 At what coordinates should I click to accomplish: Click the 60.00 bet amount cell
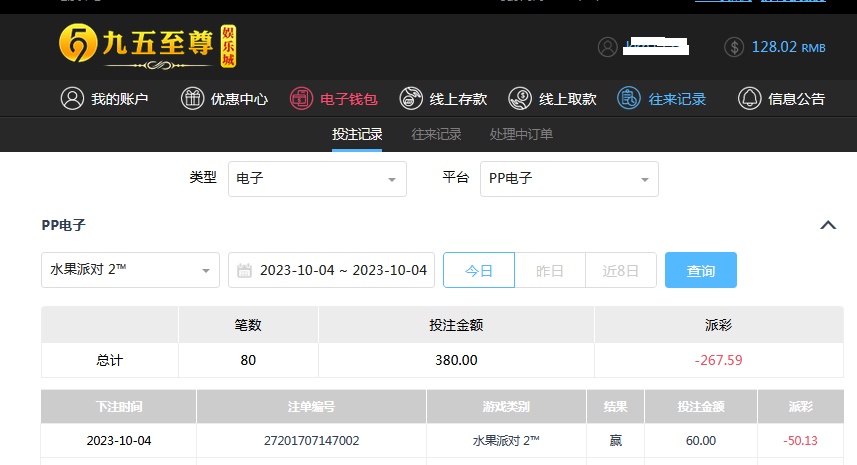point(701,440)
